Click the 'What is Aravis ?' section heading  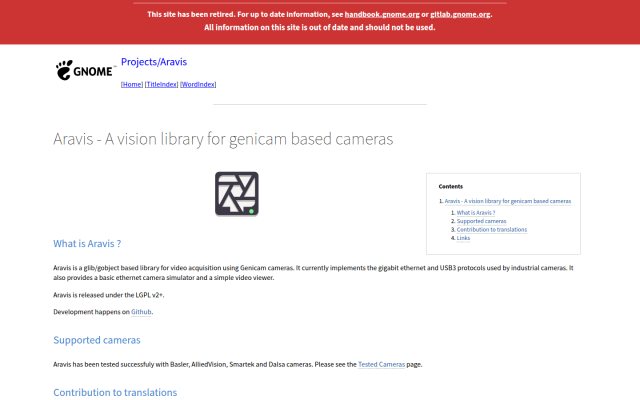click(87, 244)
